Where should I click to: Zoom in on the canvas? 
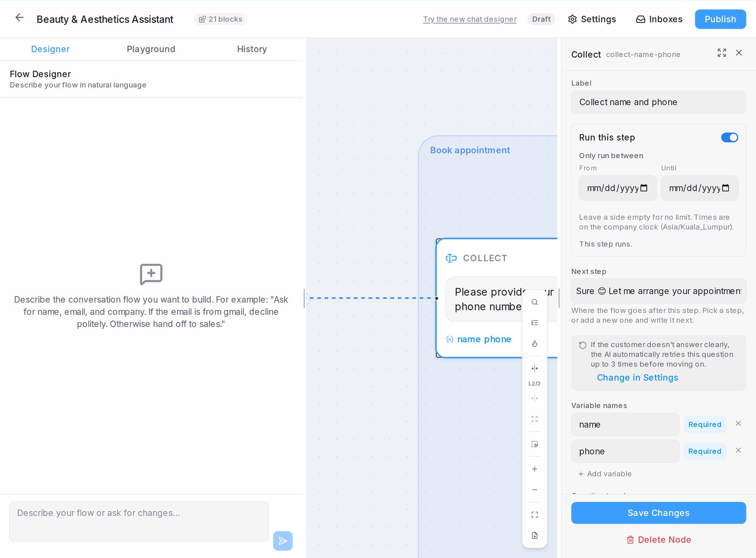pos(534,469)
